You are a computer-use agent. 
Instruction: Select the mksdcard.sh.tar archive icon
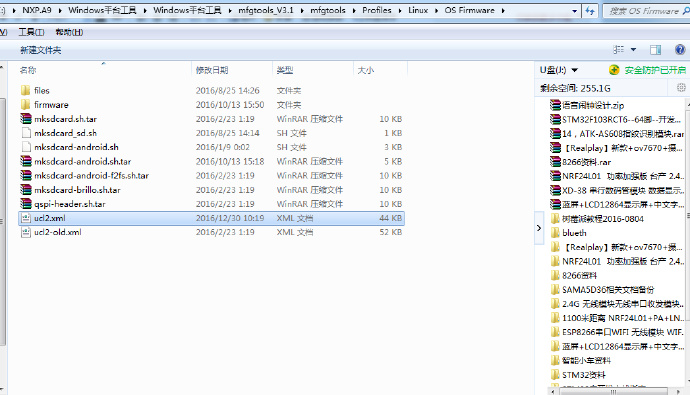coord(26,119)
